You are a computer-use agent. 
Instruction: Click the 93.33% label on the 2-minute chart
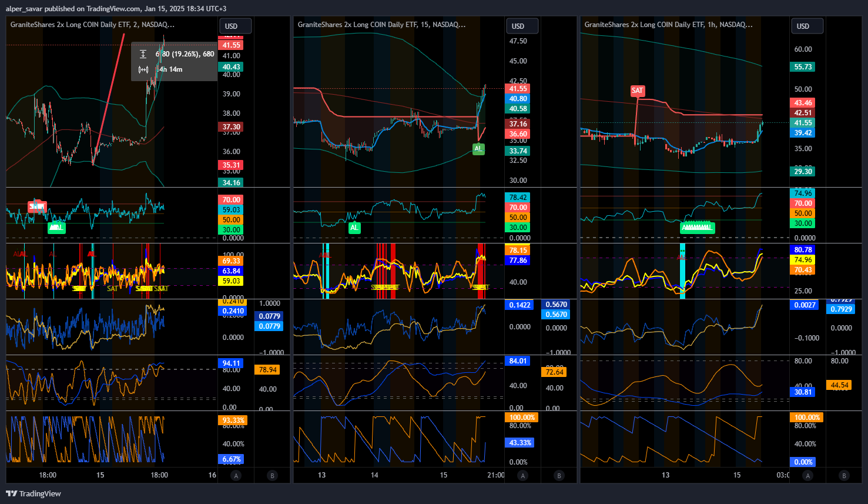[233, 420]
